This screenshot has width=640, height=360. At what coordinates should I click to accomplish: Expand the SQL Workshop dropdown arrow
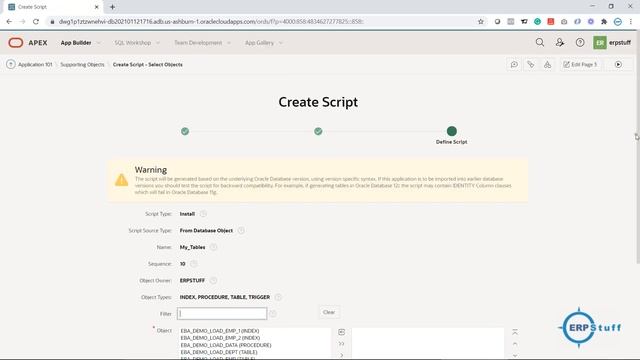pyautogui.click(x=158, y=43)
